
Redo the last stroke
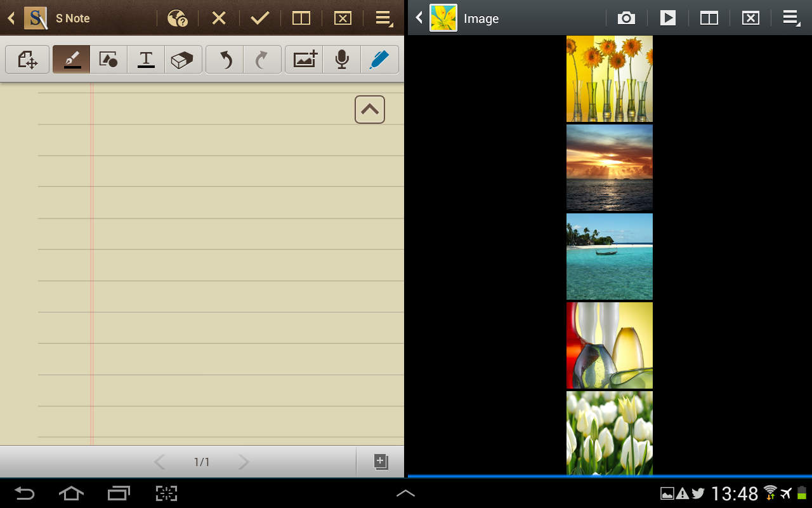pos(262,60)
